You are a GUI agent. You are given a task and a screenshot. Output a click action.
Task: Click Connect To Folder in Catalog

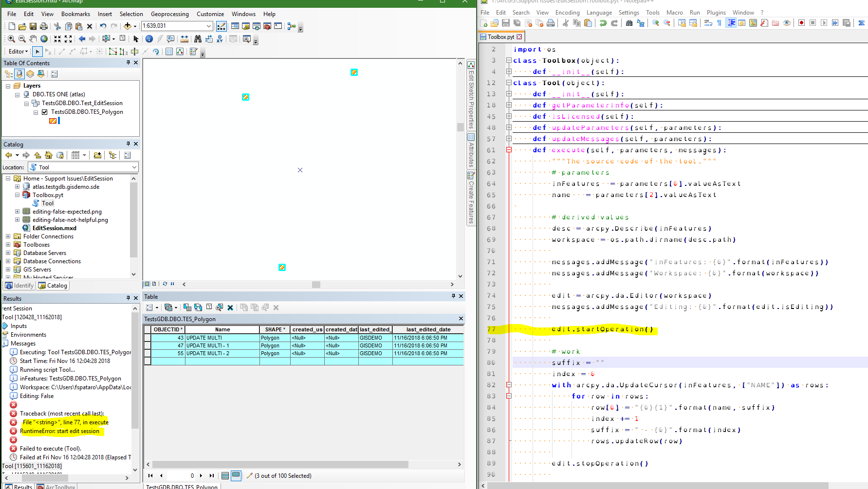click(97, 155)
